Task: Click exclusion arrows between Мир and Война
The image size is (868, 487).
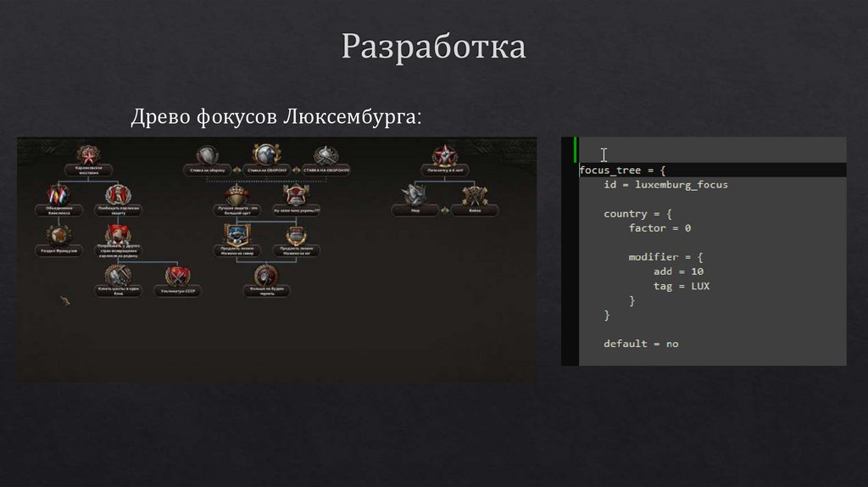Action: click(444, 210)
